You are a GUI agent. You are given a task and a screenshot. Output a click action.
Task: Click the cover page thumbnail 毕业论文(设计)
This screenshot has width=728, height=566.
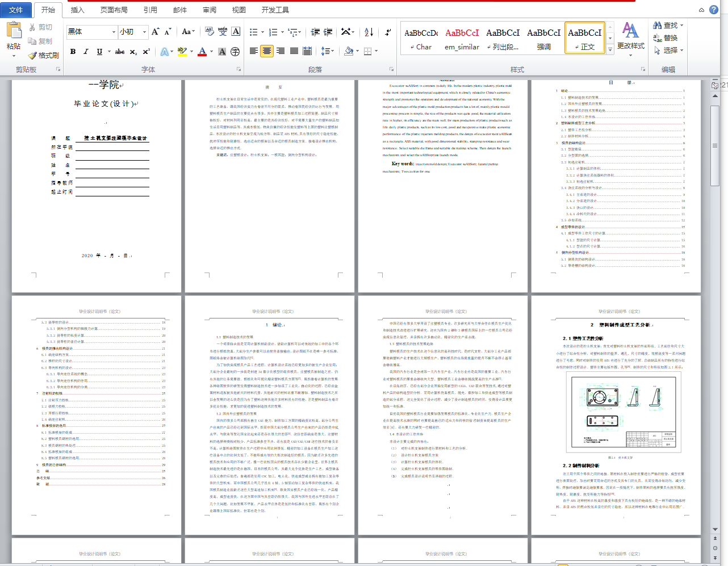[97, 186]
